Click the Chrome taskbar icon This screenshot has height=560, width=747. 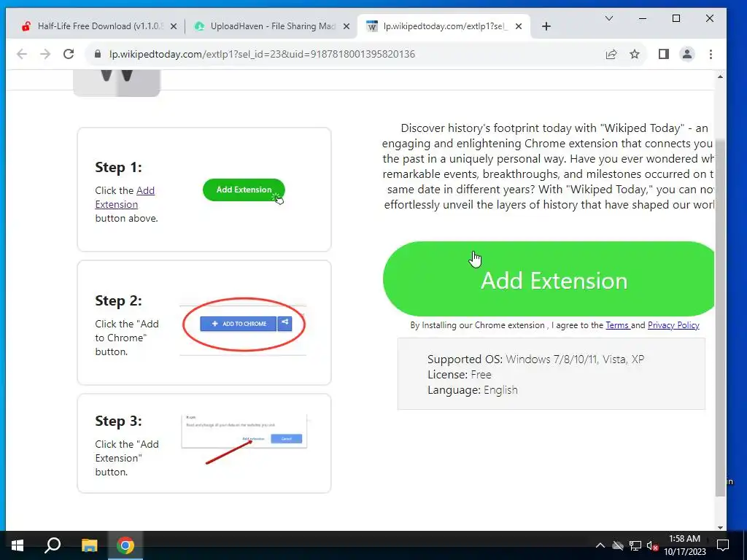point(125,545)
